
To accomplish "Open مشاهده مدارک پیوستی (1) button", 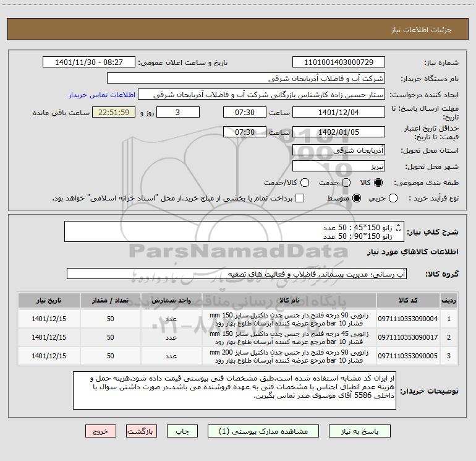I will click(263, 431).
